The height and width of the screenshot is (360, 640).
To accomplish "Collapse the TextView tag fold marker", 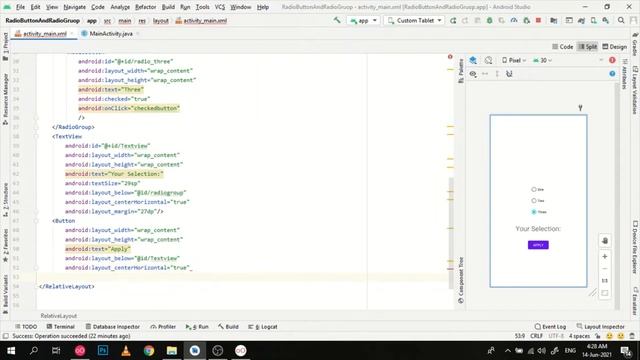I will click(36, 136).
